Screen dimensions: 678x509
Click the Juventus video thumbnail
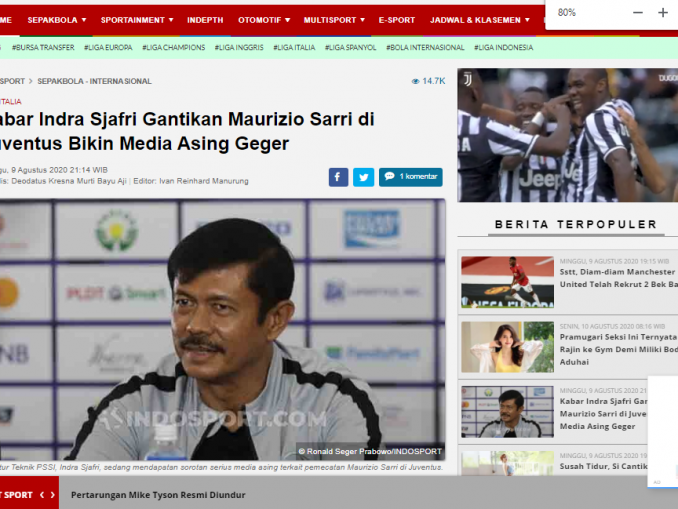(568, 135)
